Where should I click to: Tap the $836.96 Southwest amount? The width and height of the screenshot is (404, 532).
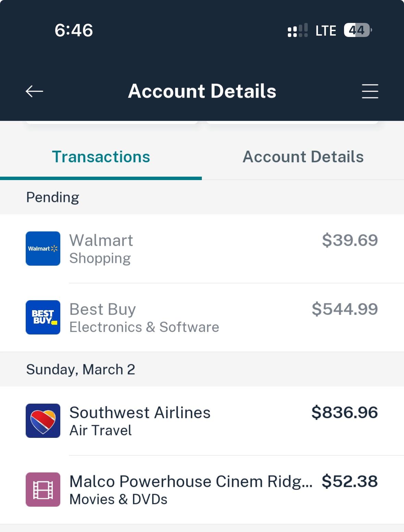344,413
